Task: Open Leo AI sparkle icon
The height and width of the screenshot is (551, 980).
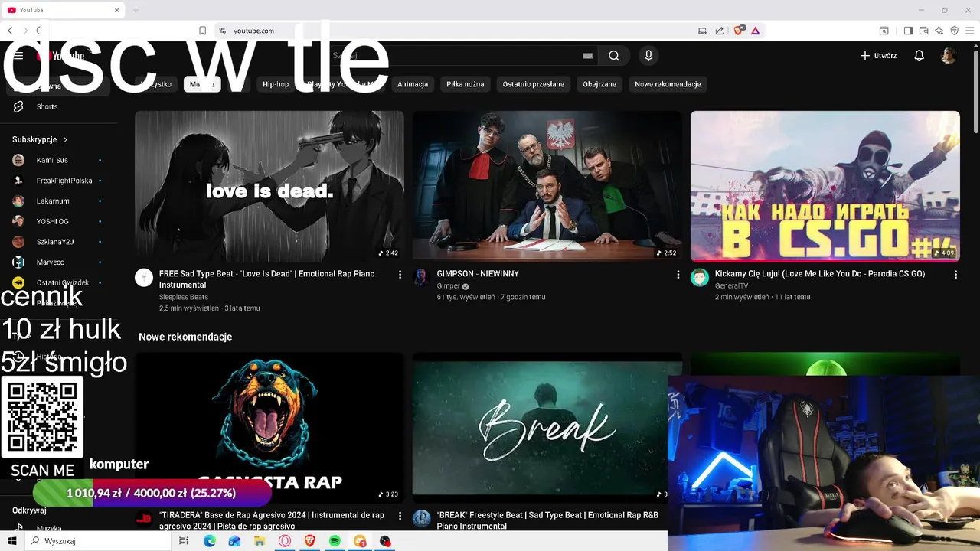Action: pos(939,31)
